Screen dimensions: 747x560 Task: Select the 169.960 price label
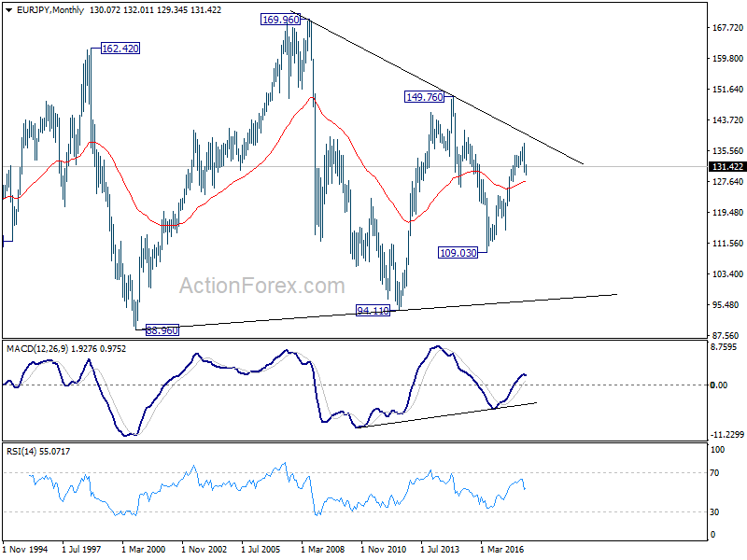(x=281, y=20)
